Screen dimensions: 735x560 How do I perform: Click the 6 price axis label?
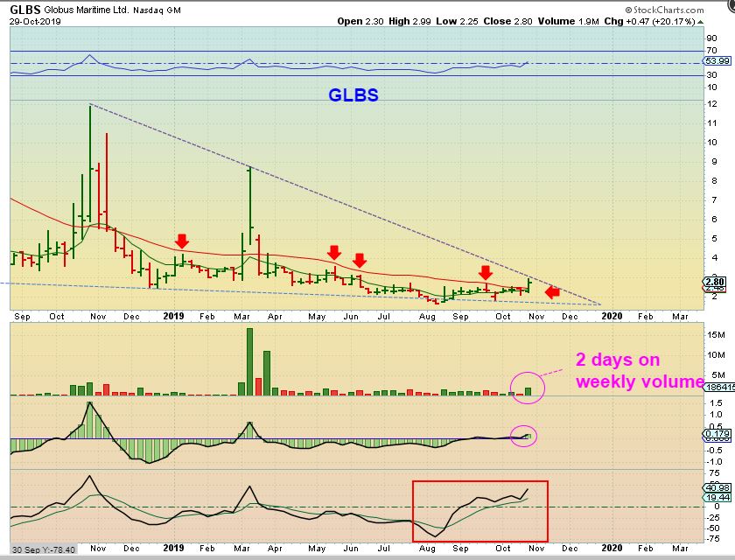coord(714,220)
